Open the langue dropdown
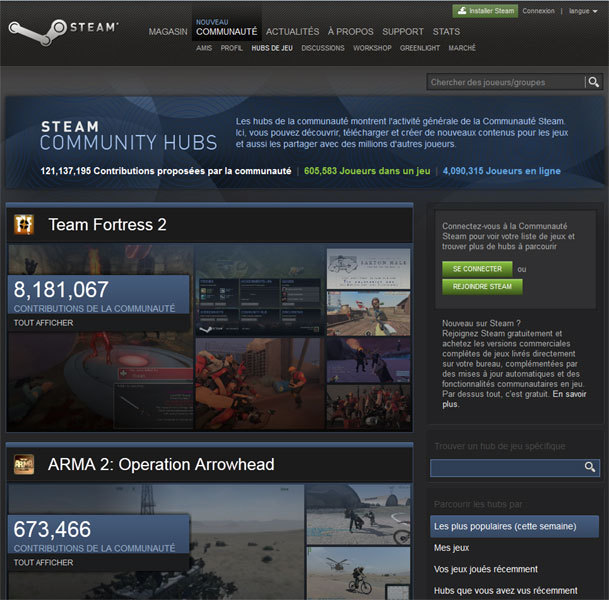The width and height of the screenshot is (609, 600). (x=583, y=11)
